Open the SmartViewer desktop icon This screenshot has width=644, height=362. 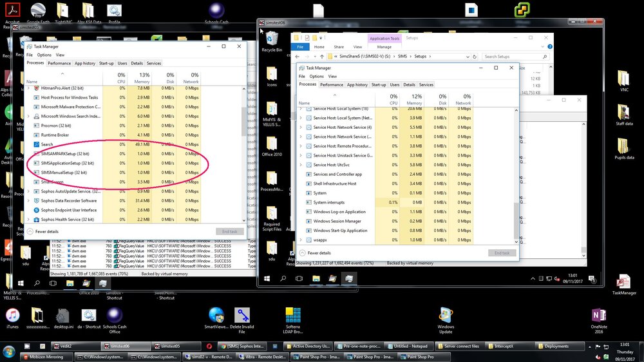(x=216, y=318)
